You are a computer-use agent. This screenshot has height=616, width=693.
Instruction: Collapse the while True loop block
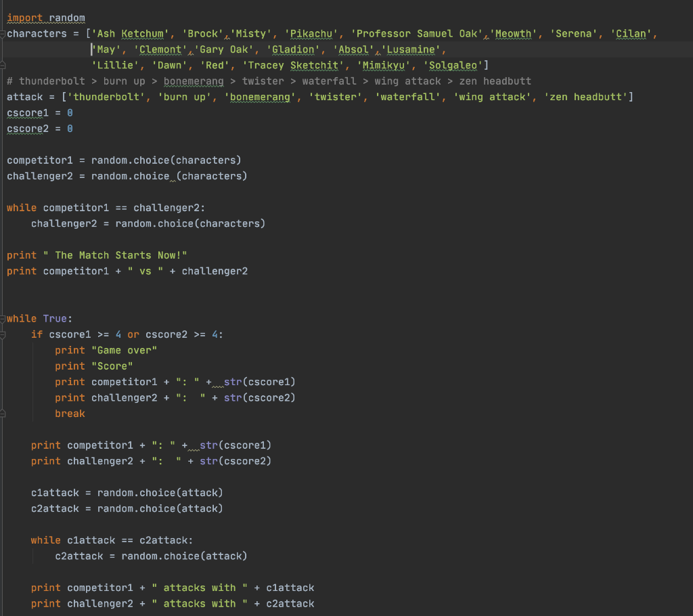pyautogui.click(x=3, y=318)
